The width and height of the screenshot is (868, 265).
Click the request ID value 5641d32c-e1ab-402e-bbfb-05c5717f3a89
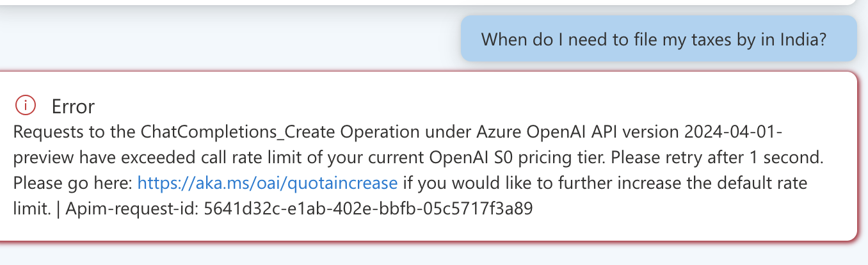coord(368,209)
